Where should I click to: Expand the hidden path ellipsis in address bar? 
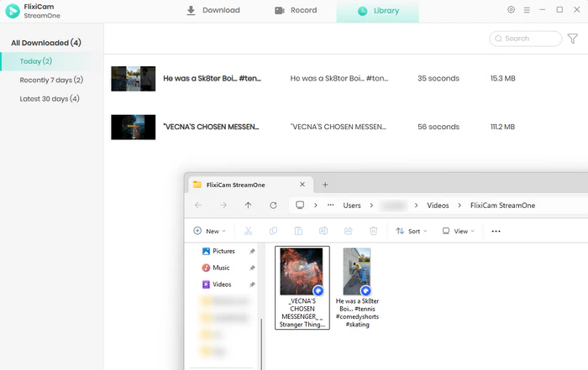[330, 206]
